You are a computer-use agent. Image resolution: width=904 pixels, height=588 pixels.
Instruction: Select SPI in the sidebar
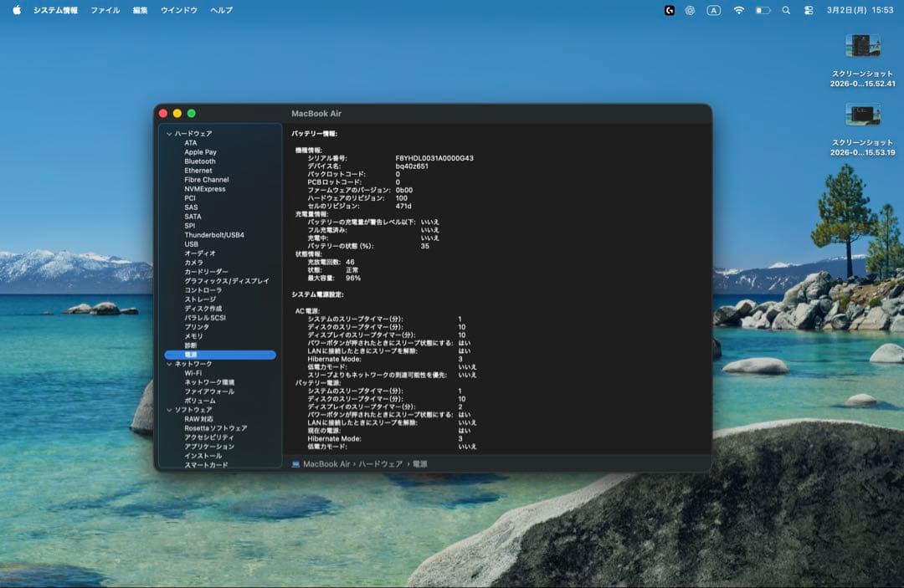189,226
